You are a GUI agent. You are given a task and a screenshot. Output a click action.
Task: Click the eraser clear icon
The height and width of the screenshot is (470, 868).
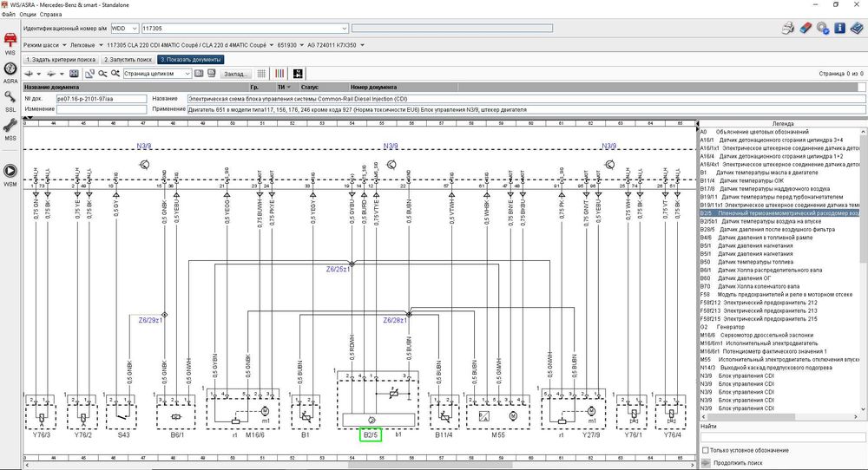pyautogui.click(x=806, y=28)
